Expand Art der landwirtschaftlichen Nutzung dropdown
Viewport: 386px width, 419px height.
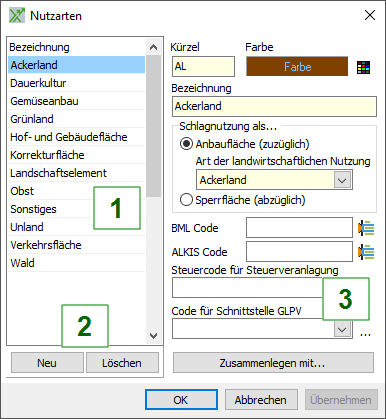coord(342,180)
